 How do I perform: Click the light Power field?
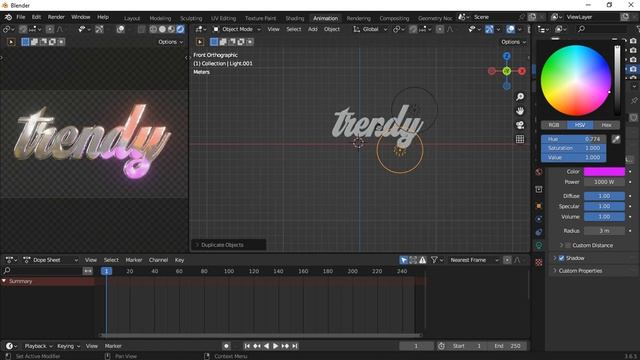pos(604,182)
